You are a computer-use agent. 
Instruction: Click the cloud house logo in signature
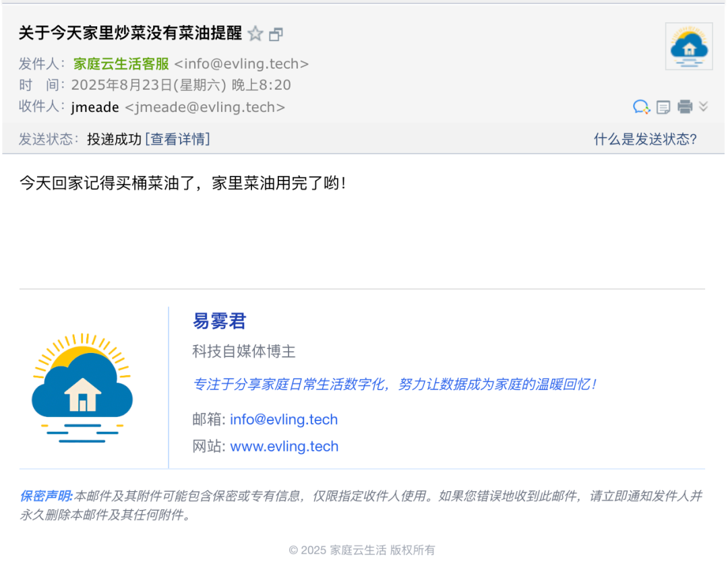pyautogui.click(x=82, y=387)
